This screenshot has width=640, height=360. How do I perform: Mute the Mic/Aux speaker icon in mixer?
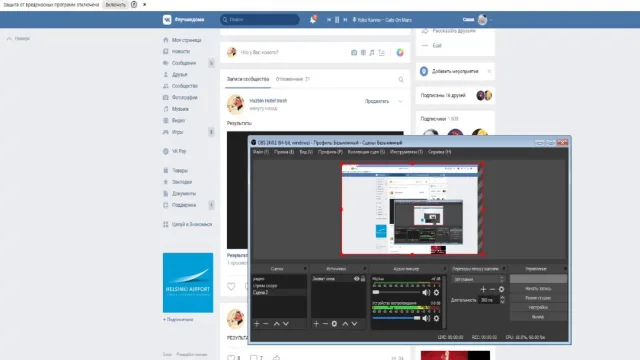click(426, 292)
